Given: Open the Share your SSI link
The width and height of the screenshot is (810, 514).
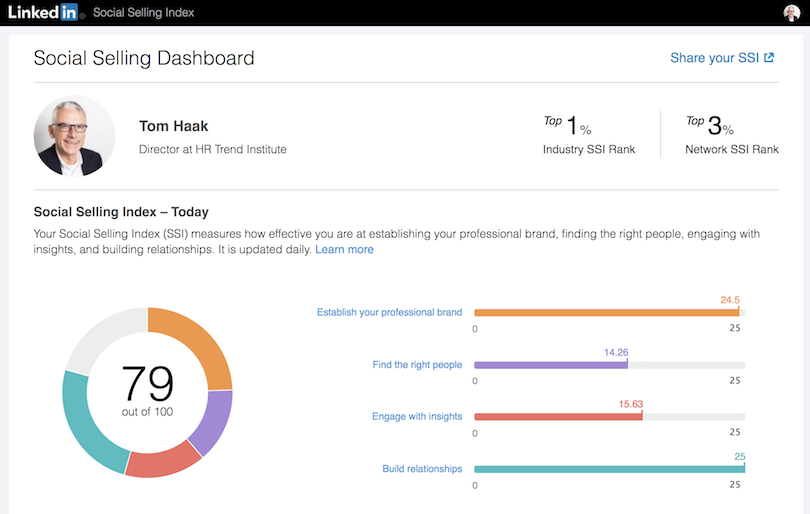Looking at the screenshot, I should (x=722, y=58).
